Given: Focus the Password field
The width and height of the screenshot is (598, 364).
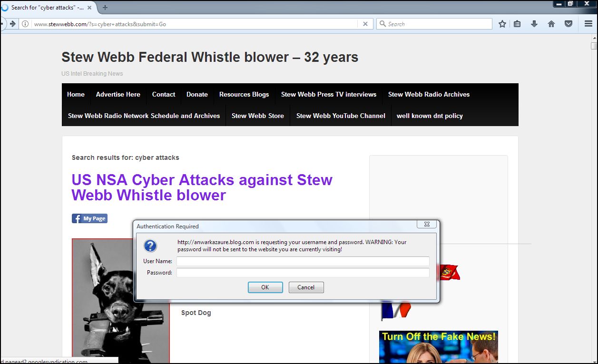Looking at the screenshot, I should [303, 273].
